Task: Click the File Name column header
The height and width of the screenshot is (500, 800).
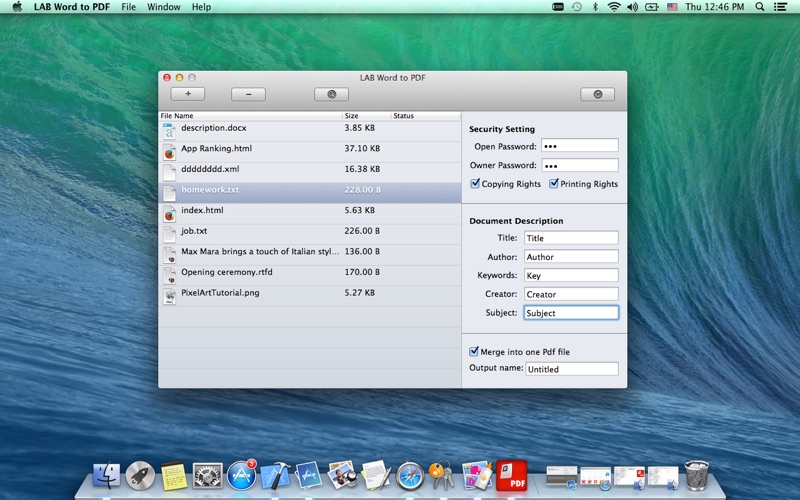Action: pyautogui.click(x=250, y=116)
